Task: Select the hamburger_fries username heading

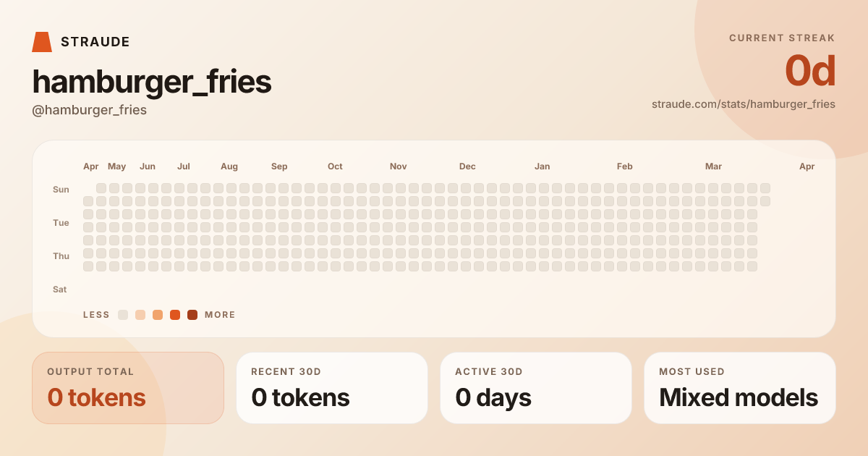Action: click(152, 82)
